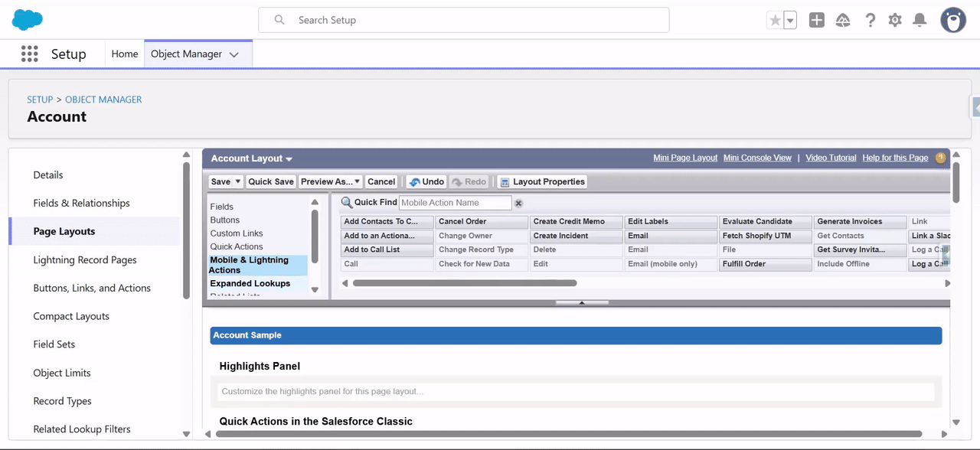Add this page to favorites with the star
This screenshot has height=450, width=980.
[x=775, y=21]
